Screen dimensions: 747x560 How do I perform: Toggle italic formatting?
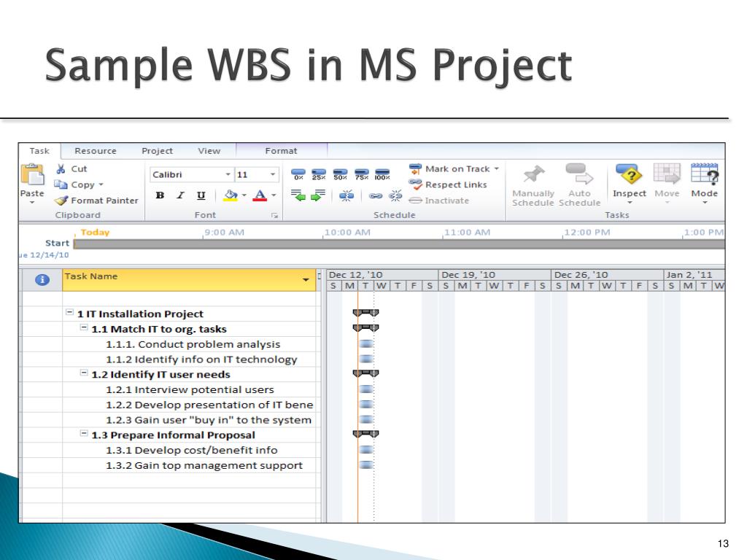click(181, 195)
